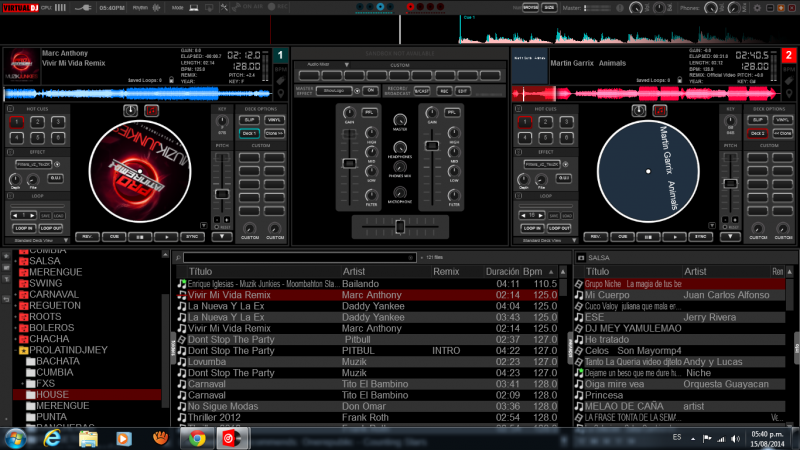Click the loop size left arrow on deck 1

tap(15, 215)
